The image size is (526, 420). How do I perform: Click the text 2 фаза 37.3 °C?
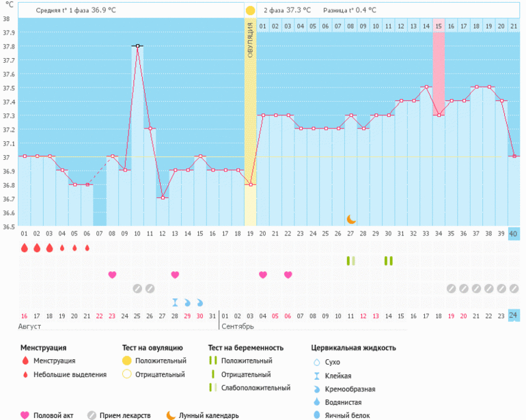pyautogui.click(x=287, y=10)
